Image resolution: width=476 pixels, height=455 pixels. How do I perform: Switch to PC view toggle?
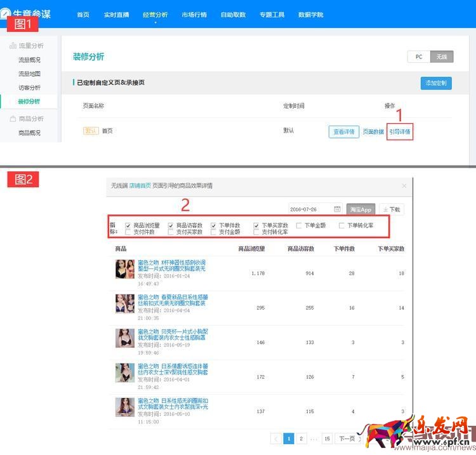pyautogui.click(x=419, y=56)
